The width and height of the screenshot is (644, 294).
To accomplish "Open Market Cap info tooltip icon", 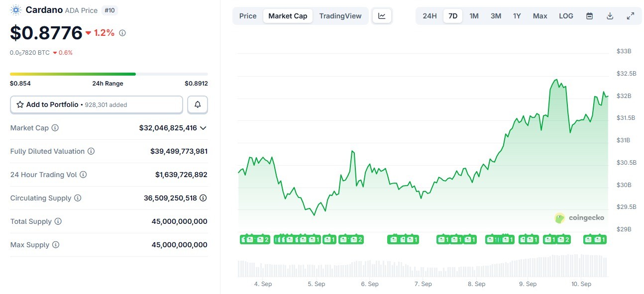I will 55,128.
